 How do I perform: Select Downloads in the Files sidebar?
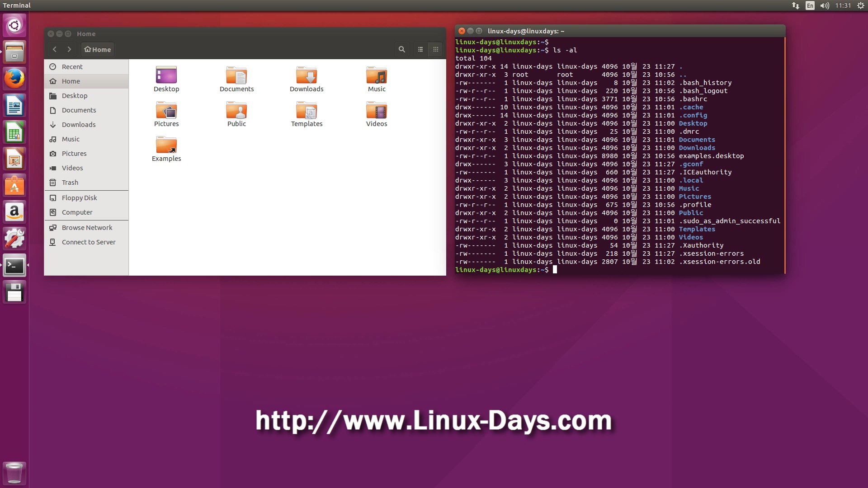pyautogui.click(x=86, y=124)
